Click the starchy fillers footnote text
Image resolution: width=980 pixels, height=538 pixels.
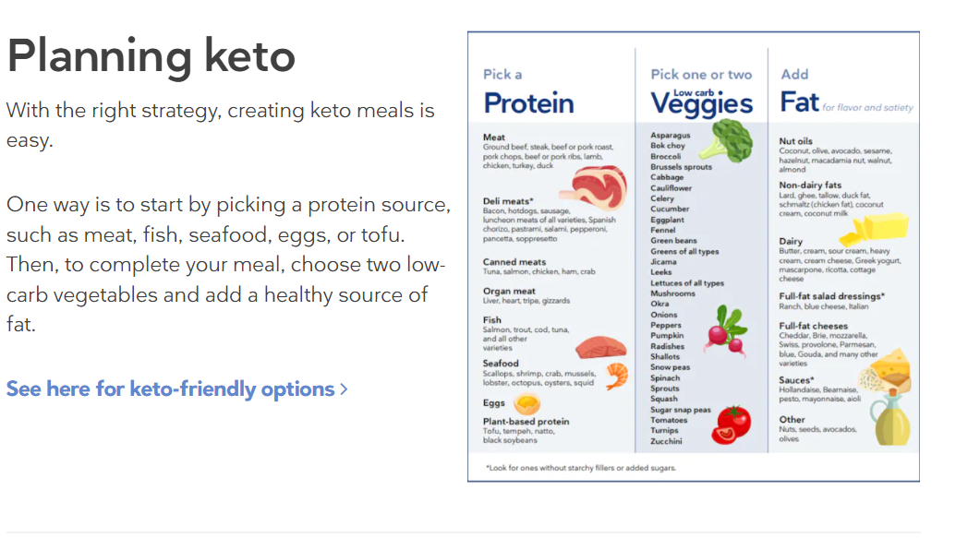point(581,468)
